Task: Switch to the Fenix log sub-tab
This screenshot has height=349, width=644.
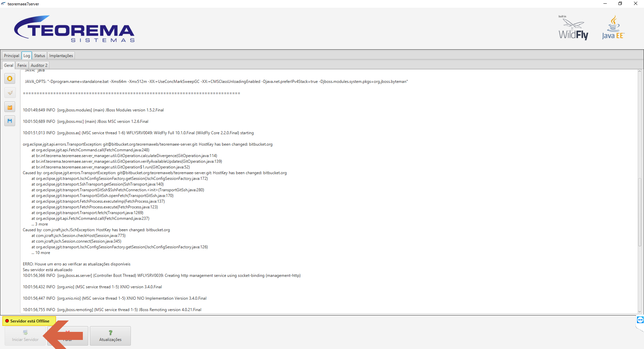Action: (22, 65)
